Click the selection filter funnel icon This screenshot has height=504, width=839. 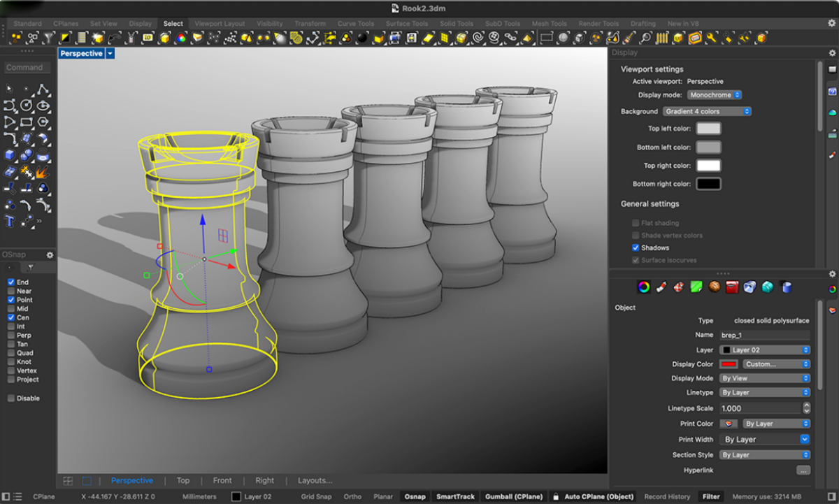[48, 37]
